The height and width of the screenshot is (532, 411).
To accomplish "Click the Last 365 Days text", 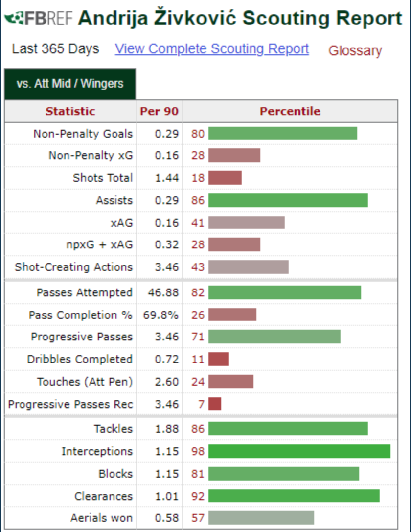I will pos(56,49).
